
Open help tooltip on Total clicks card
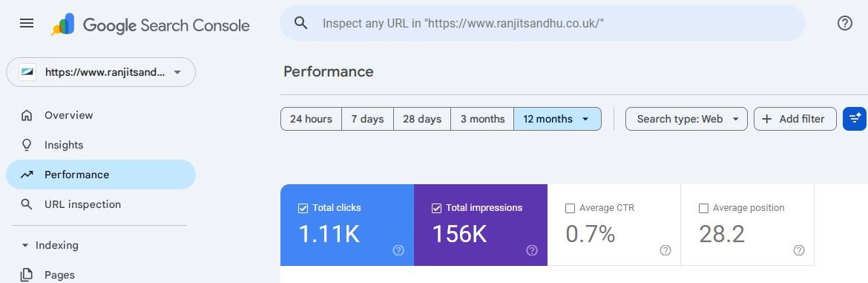click(x=398, y=250)
